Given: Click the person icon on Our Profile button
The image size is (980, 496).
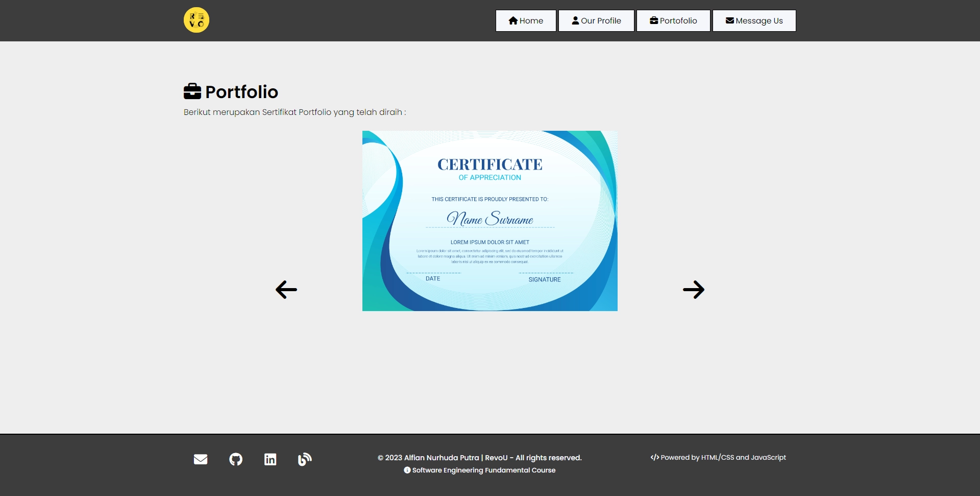Looking at the screenshot, I should 575,20.
